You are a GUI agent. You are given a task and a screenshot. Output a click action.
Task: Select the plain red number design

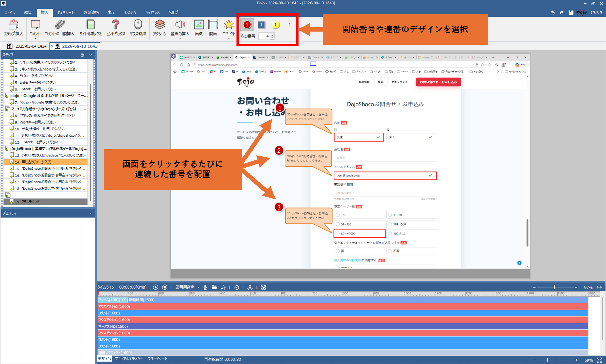tap(290, 25)
